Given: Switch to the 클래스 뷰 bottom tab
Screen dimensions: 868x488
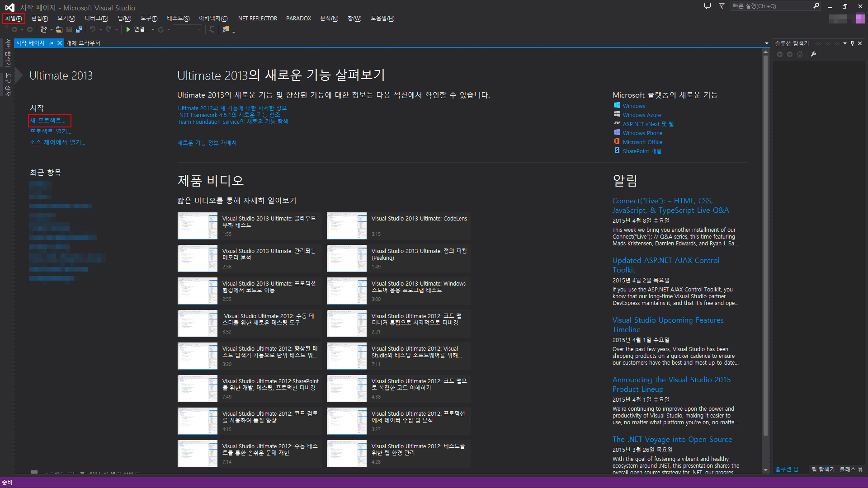Looking at the screenshot, I should pyautogui.click(x=851, y=469).
